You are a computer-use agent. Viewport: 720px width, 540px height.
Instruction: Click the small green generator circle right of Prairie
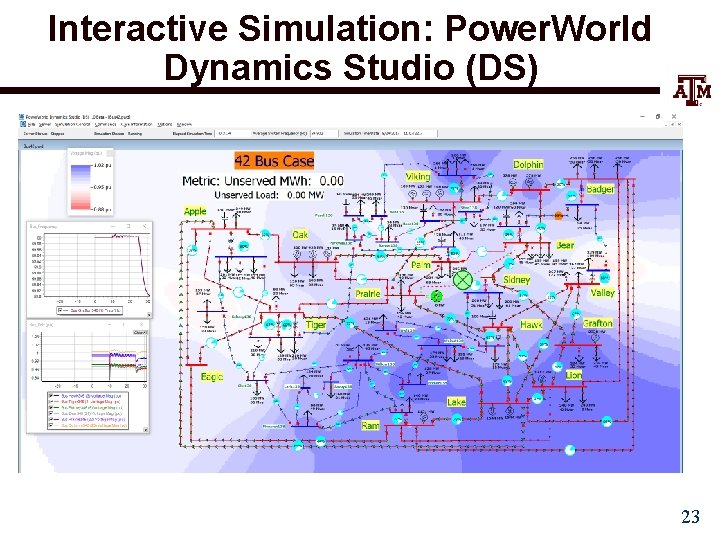(437, 296)
